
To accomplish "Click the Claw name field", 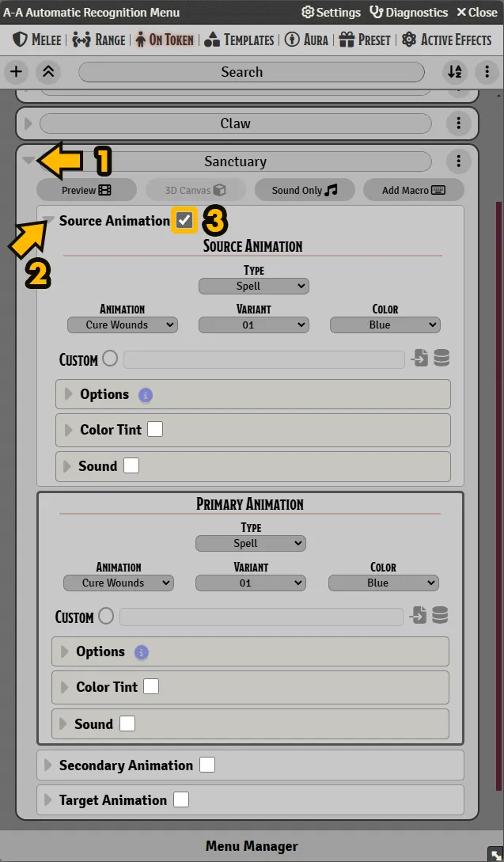I will (x=236, y=123).
